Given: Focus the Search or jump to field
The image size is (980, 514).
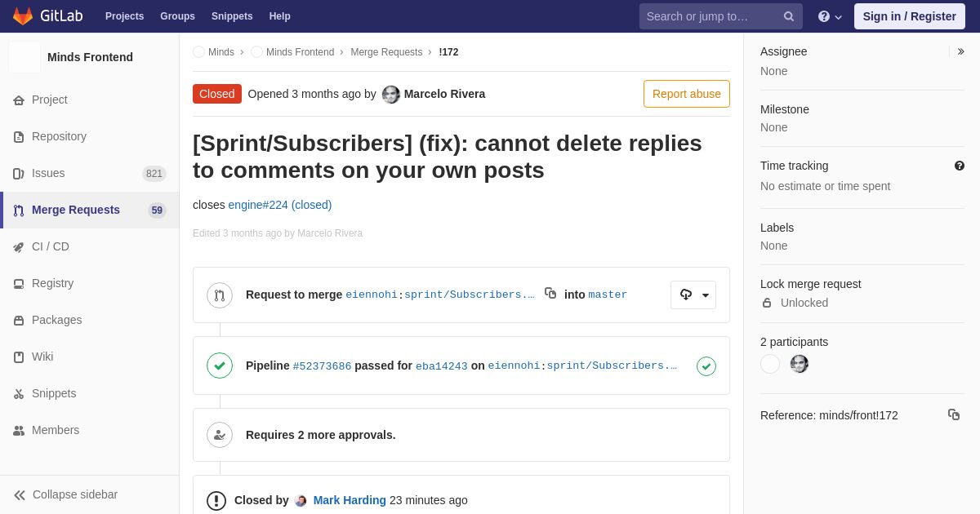Looking at the screenshot, I should tap(721, 16).
